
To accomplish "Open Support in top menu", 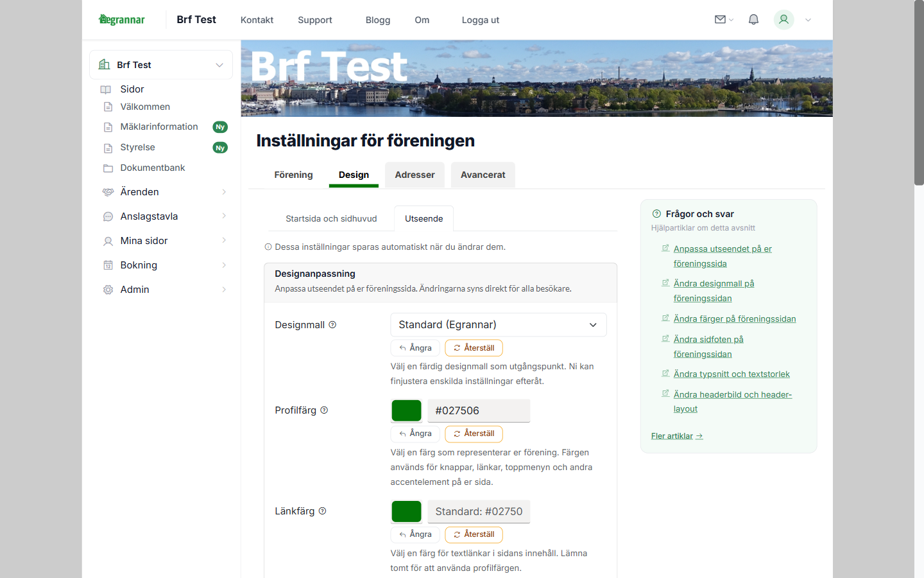I will point(315,20).
